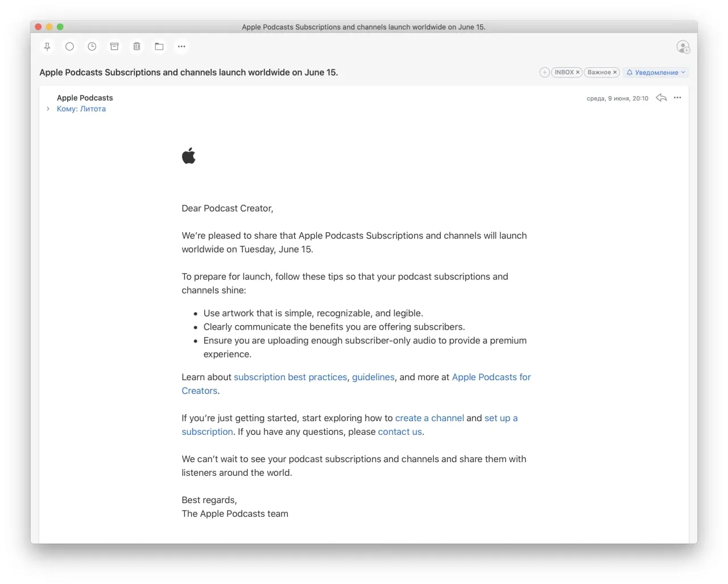Mark the email unread using circle icon
Viewport: 728px width, 584px height.
click(x=69, y=47)
